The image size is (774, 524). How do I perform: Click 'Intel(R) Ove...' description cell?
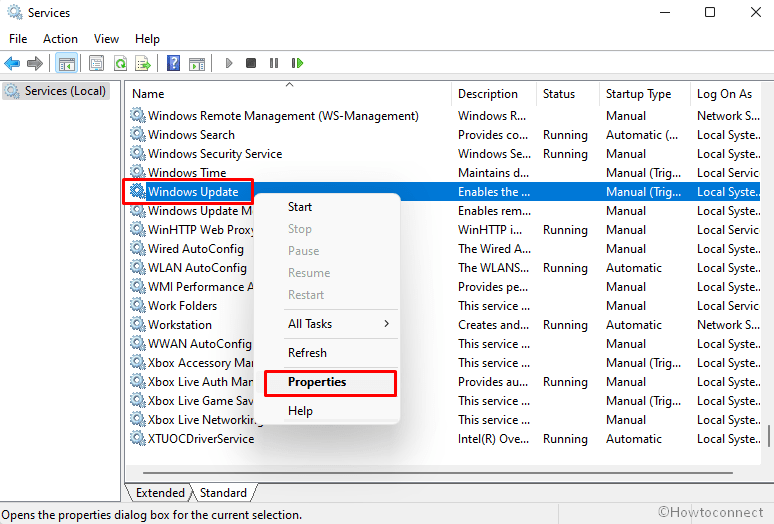click(493, 439)
